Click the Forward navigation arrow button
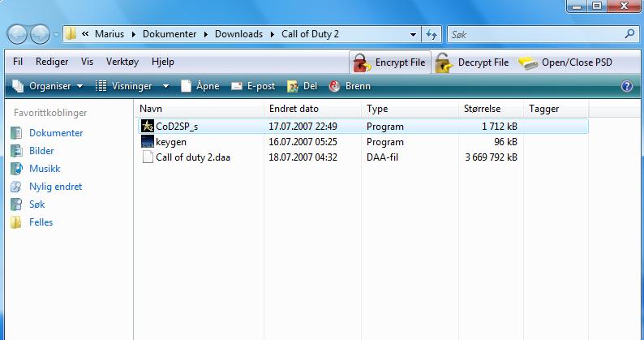Screen dimensions: 644x340 tap(40, 35)
